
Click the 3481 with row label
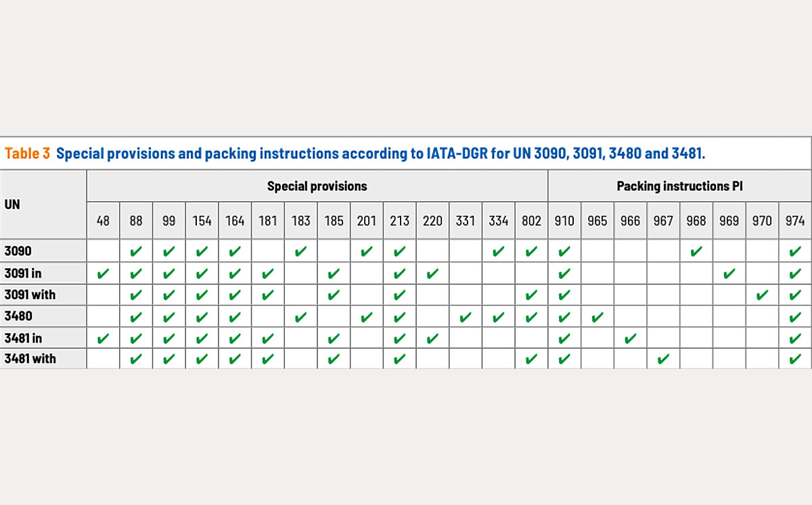click(x=30, y=359)
